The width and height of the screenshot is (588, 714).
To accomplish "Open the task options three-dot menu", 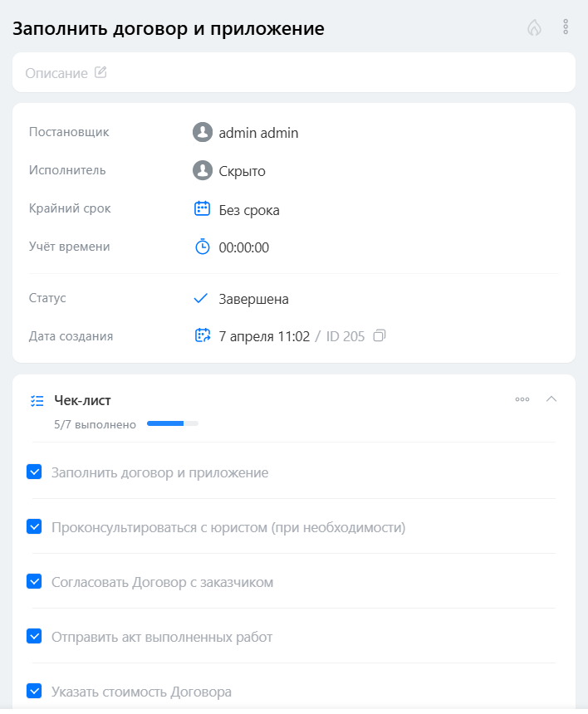I will tap(566, 27).
